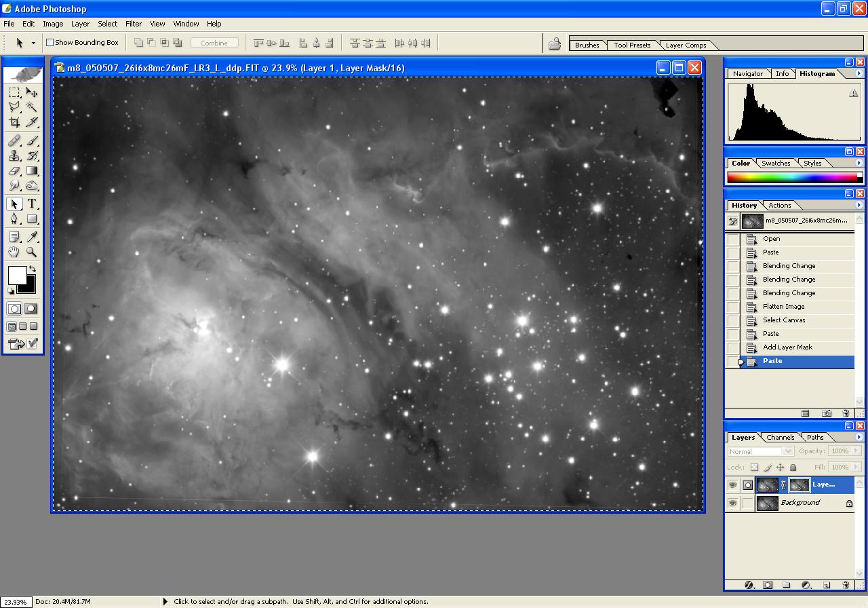This screenshot has height=608, width=868.
Task: Toggle visibility of Layer 1
Action: (x=732, y=485)
